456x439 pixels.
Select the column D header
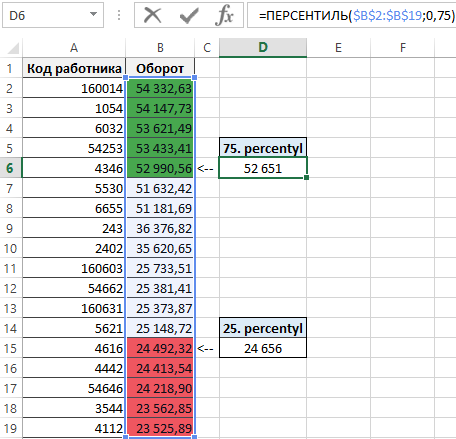[x=263, y=48]
